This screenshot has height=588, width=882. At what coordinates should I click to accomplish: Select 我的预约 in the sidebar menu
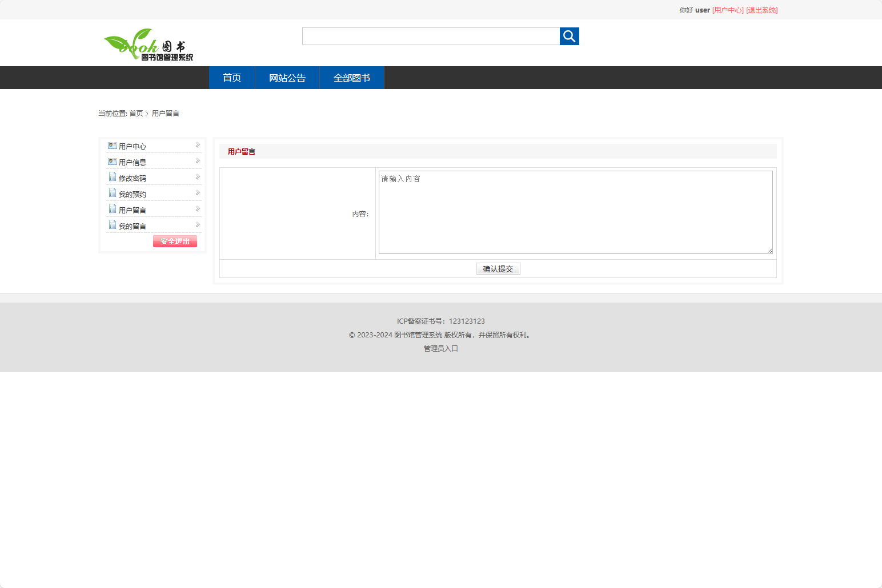tap(133, 195)
